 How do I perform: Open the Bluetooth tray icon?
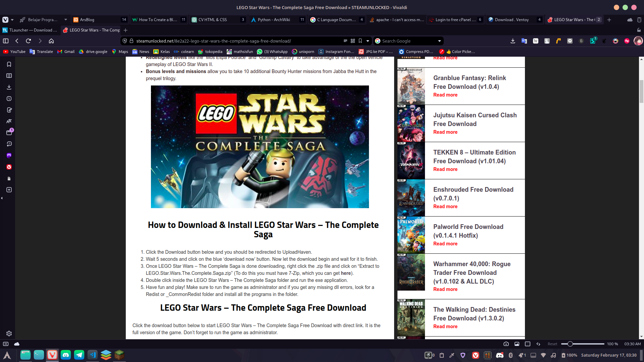tap(511, 355)
